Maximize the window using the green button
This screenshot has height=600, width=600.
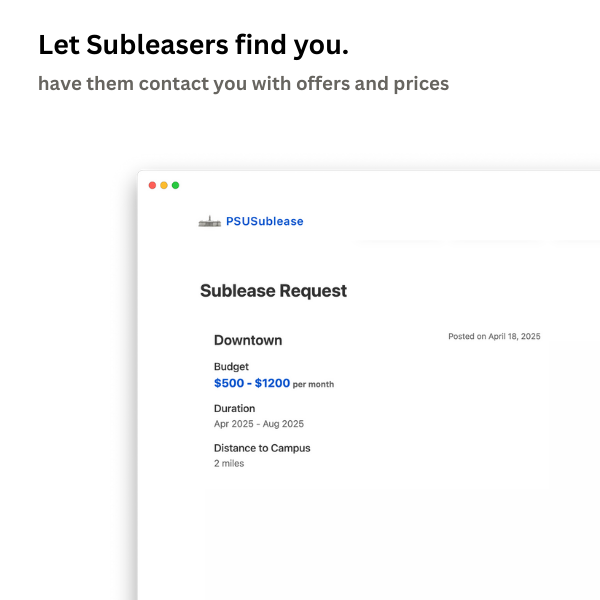(176, 185)
